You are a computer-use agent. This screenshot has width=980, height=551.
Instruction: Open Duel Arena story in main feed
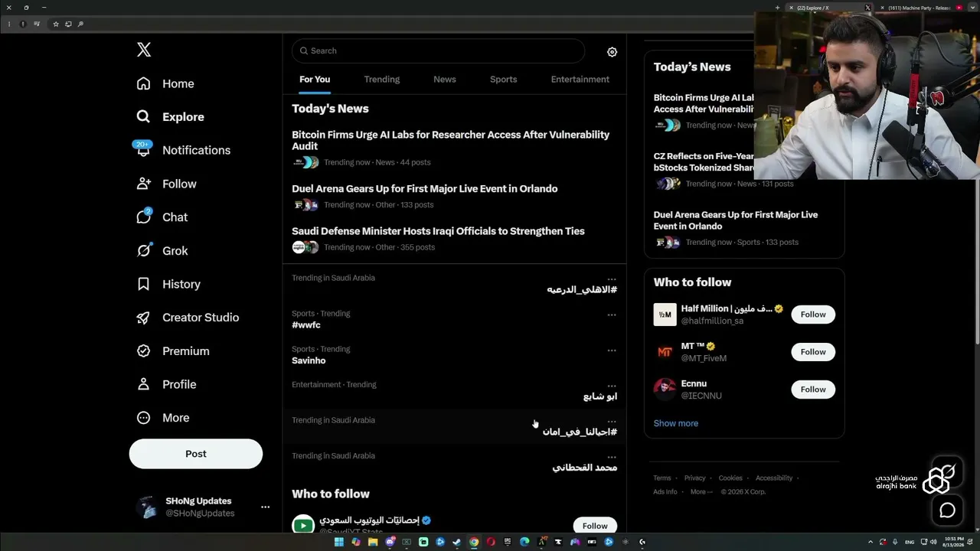tap(425, 189)
